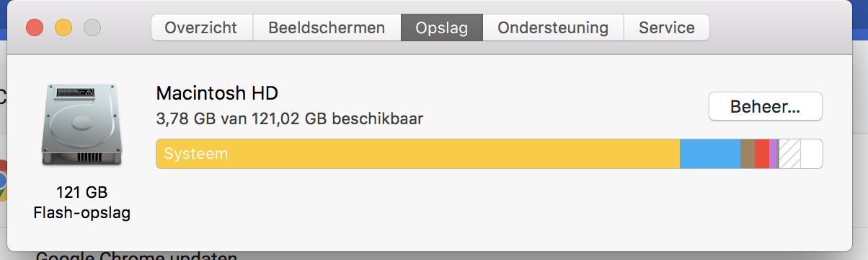The width and height of the screenshot is (868, 260).
Task: Switch to the Beeldschermen tab
Action: click(x=327, y=28)
